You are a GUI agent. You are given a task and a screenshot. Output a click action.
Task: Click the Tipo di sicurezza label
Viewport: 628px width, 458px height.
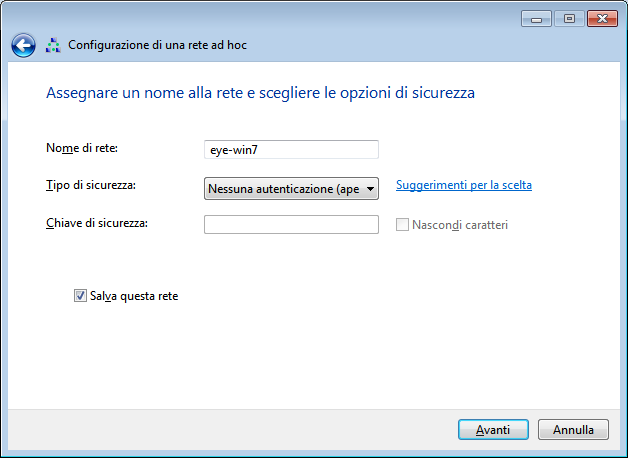[x=91, y=185]
